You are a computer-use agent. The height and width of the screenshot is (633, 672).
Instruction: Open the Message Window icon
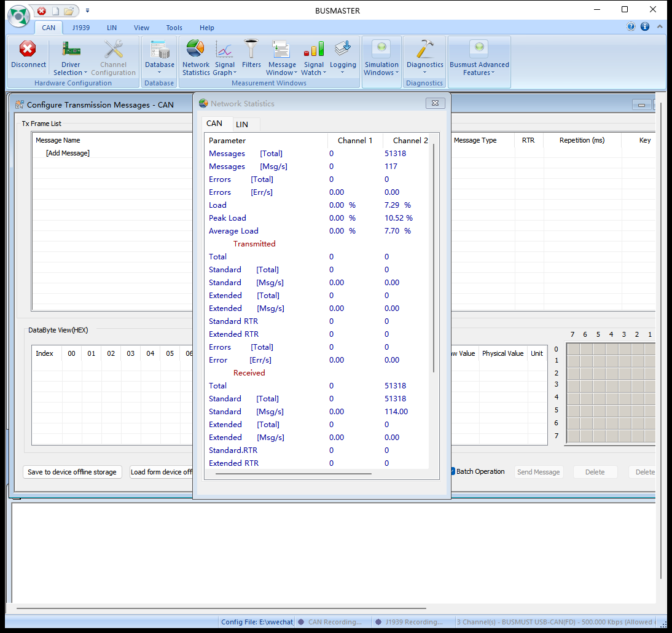[281, 49]
